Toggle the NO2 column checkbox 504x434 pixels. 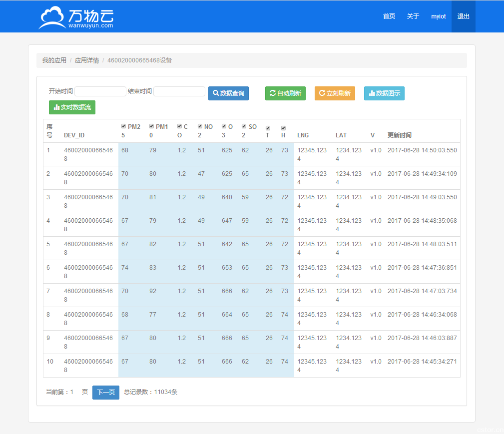200,126
